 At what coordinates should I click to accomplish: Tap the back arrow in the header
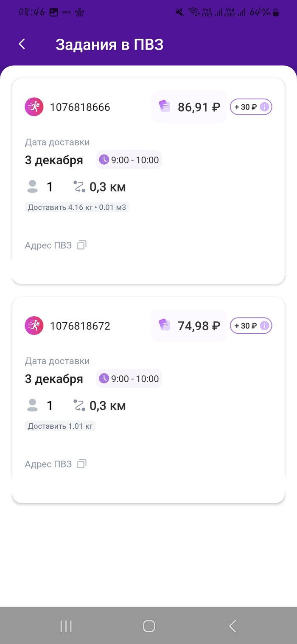pos(22,44)
